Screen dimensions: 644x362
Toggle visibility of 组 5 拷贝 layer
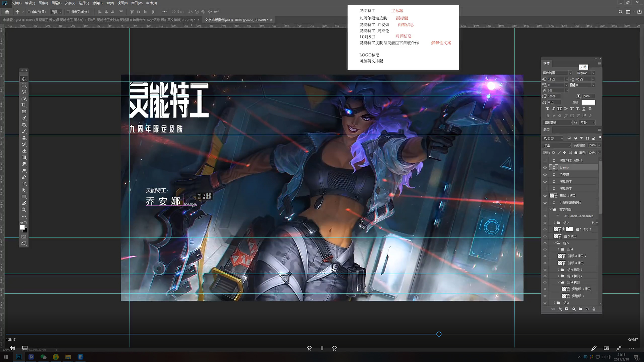545,237
